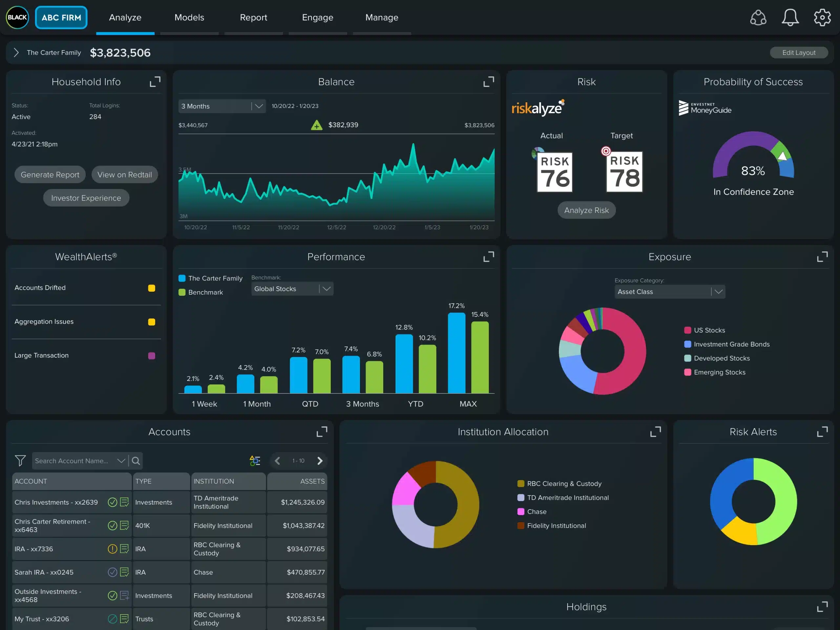Open the Global Stocks benchmark dropdown

[292, 289]
